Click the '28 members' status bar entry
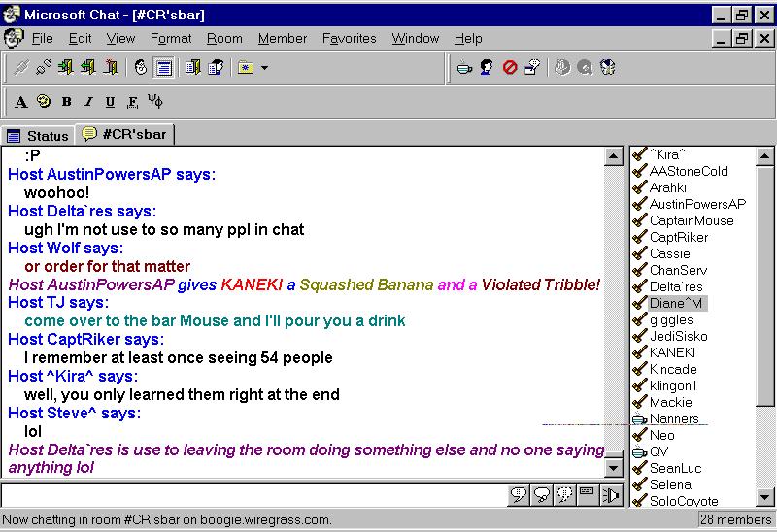The image size is (777, 532). point(736,519)
